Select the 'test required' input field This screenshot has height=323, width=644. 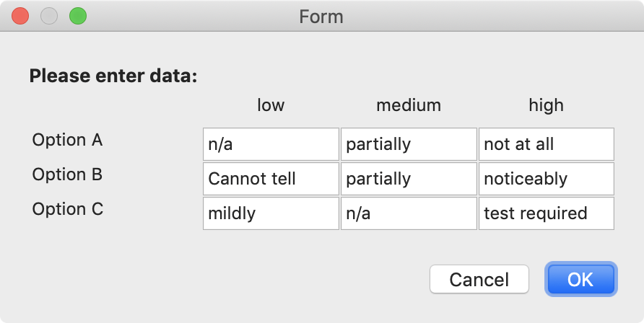547,213
